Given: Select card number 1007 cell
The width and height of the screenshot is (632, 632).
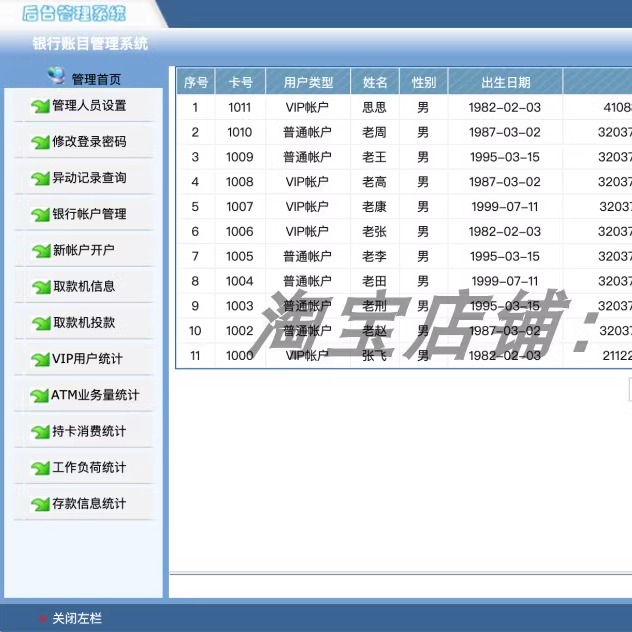Looking at the screenshot, I should [240, 207].
